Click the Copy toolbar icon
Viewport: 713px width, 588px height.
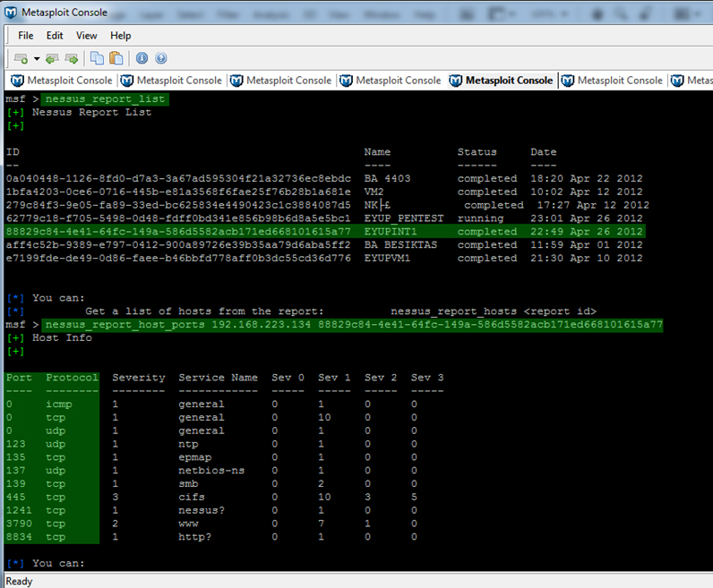pos(97,58)
